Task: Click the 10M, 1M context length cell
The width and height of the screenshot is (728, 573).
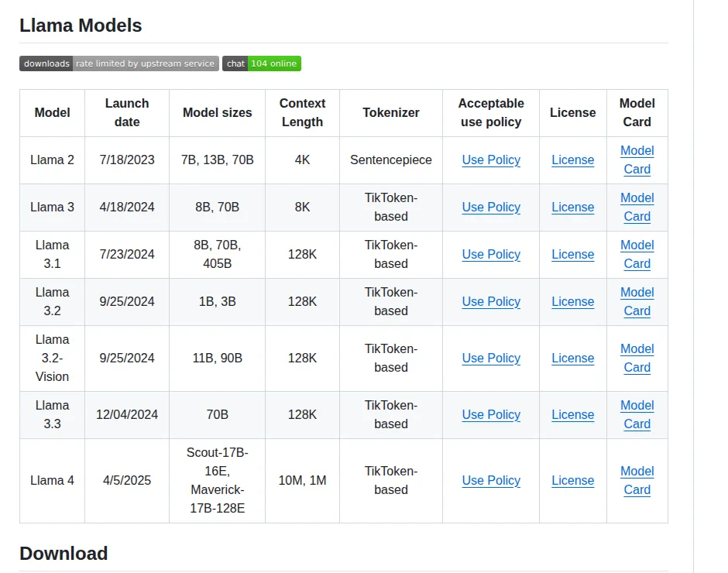Action: coord(302,481)
